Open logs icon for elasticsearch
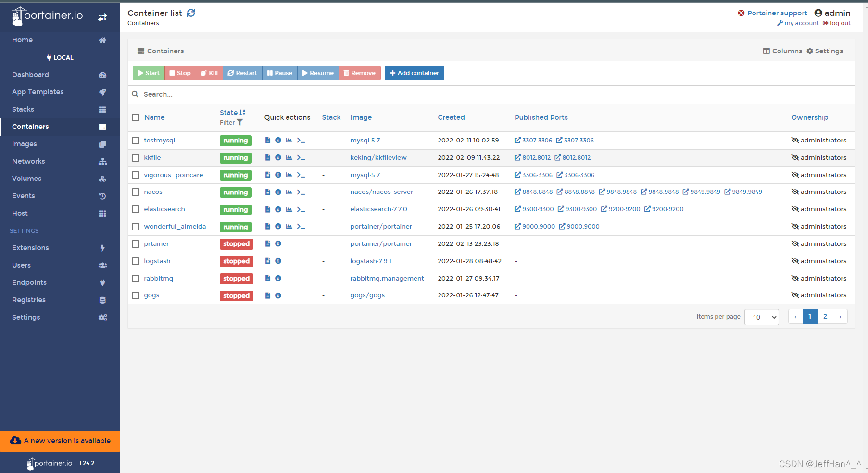 coord(268,209)
